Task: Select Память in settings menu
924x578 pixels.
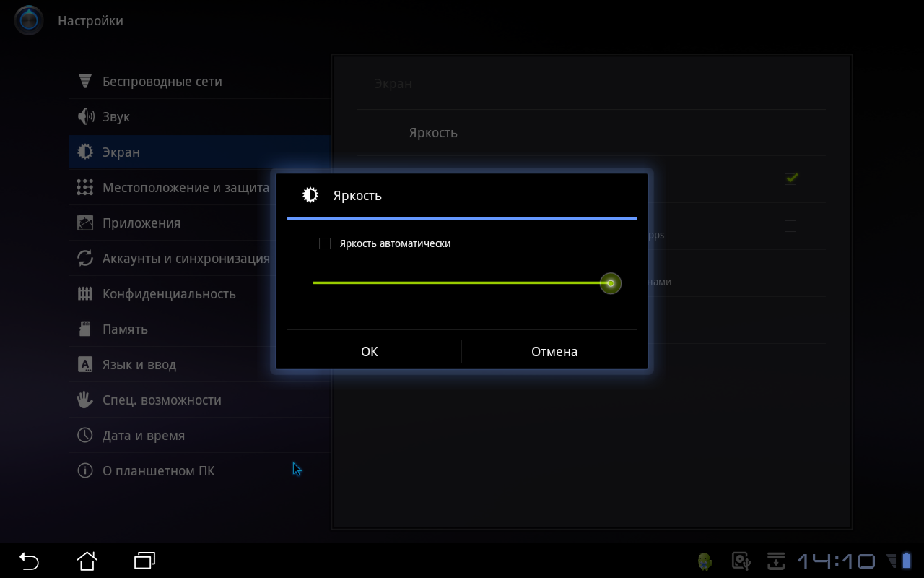Action: tap(125, 329)
